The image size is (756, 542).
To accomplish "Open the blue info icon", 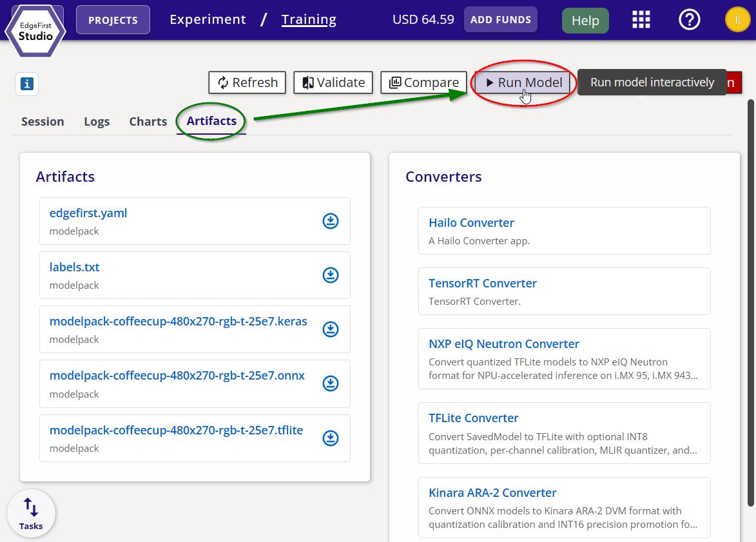I will pyautogui.click(x=27, y=84).
